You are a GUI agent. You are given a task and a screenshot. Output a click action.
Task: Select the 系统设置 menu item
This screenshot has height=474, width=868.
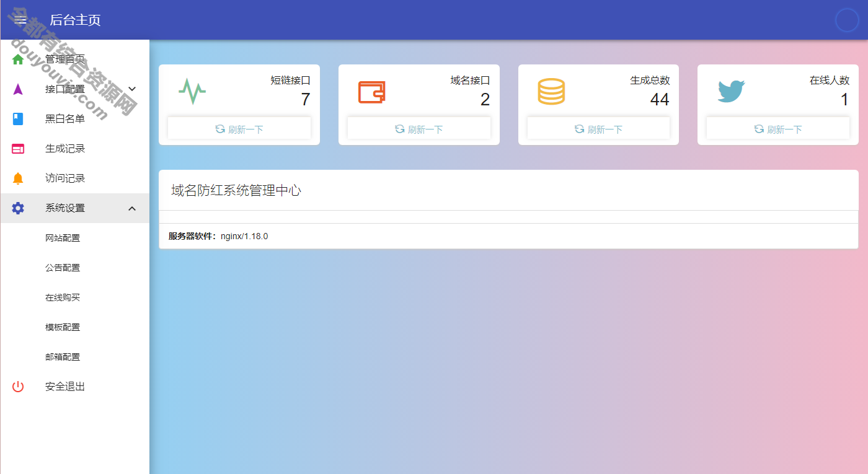(x=74, y=208)
